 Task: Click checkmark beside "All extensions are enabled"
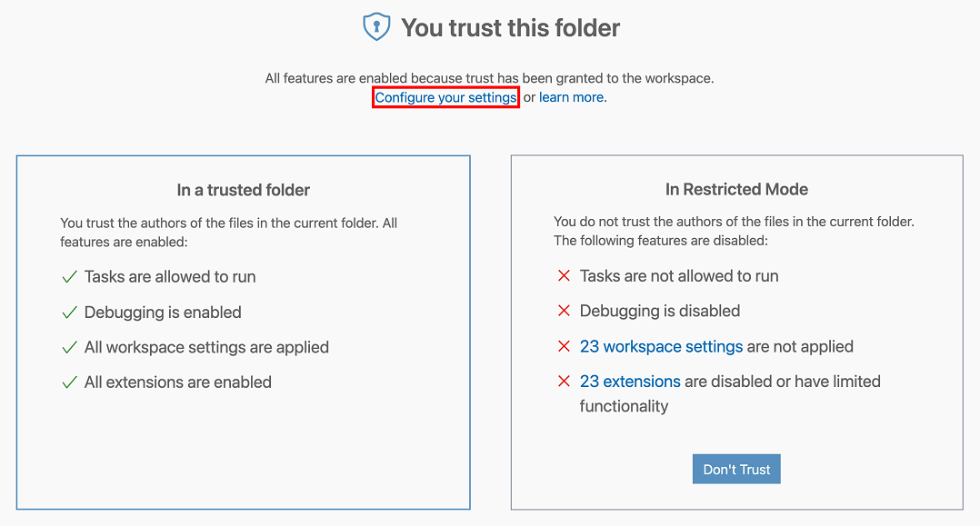[68, 382]
